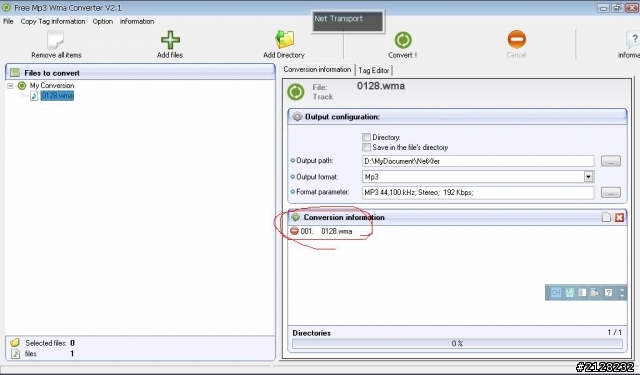Tick the Directory checkbox
The image size is (640, 375).
point(366,137)
